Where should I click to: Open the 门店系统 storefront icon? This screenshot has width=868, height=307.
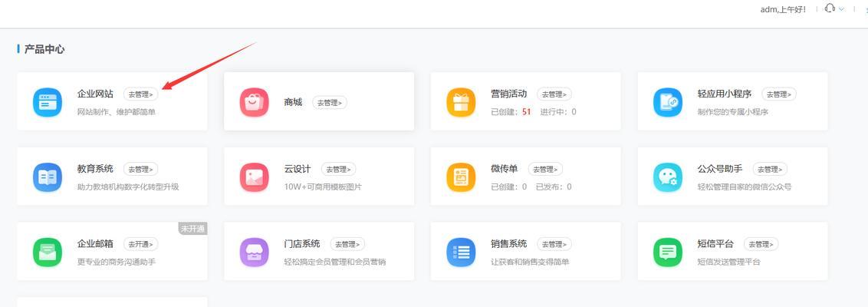tap(254, 253)
